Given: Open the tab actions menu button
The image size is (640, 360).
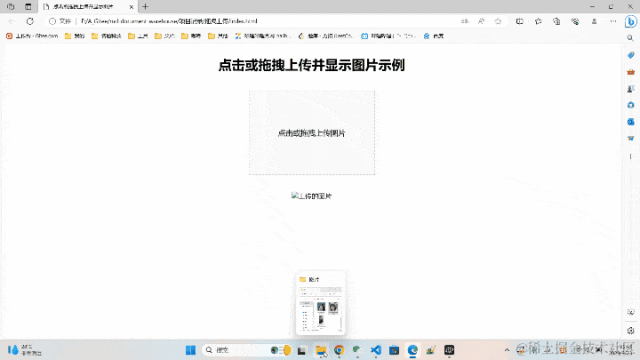Looking at the screenshot, I should (28, 7).
